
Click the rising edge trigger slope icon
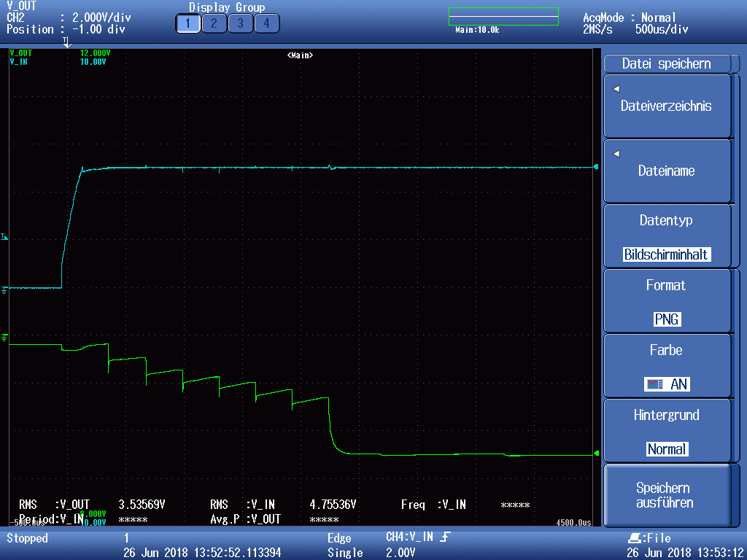445,537
